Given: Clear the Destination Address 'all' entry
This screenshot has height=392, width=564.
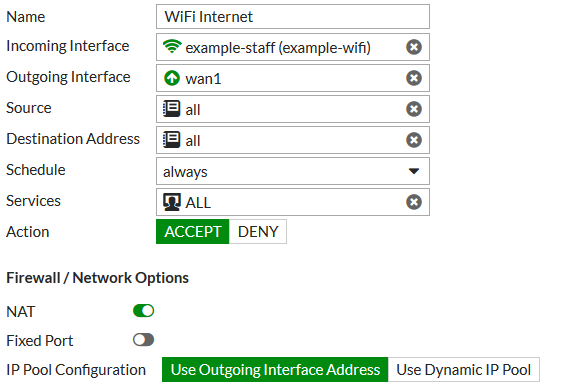Looking at the screenshot, I should (414, 140).
